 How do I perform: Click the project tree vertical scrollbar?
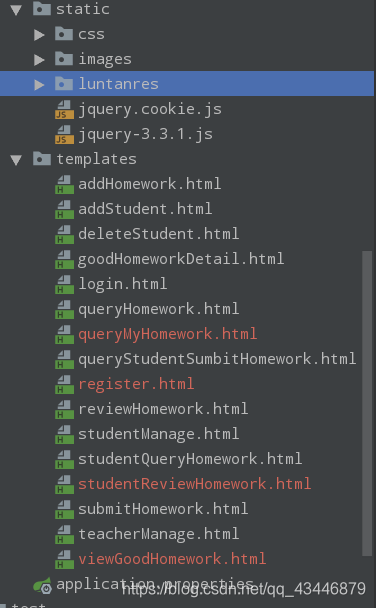367,403
